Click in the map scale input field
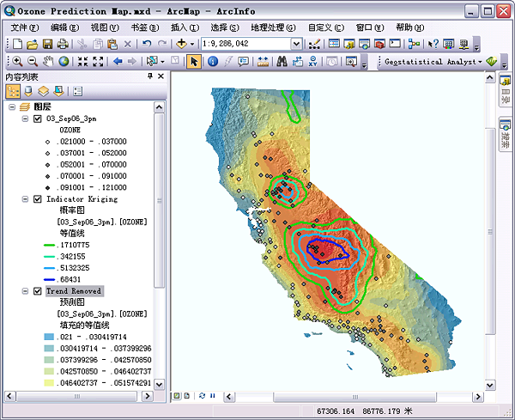The height and width of the screenshot is (420, 515). coord(245,44)
